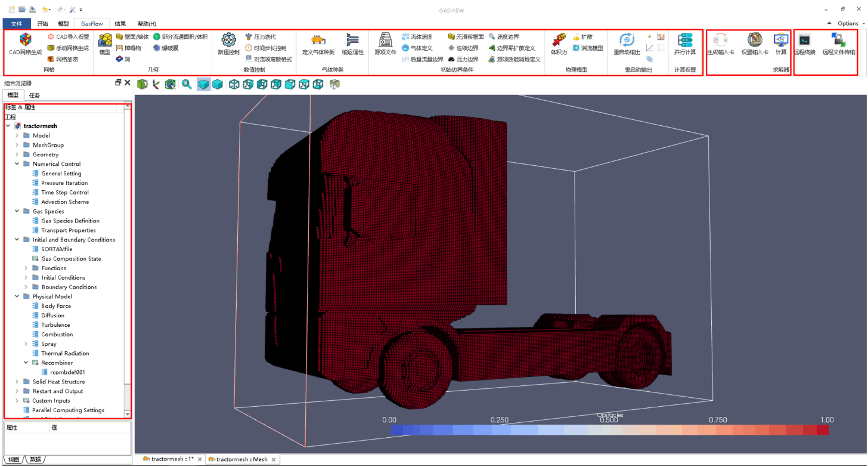Click the 洞 hole tool
The width and height of the screenshot is (868, 467).
pos(123,60)
